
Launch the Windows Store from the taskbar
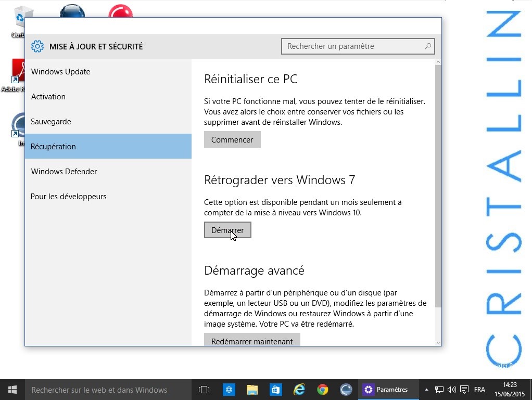[x=275, y=390]
